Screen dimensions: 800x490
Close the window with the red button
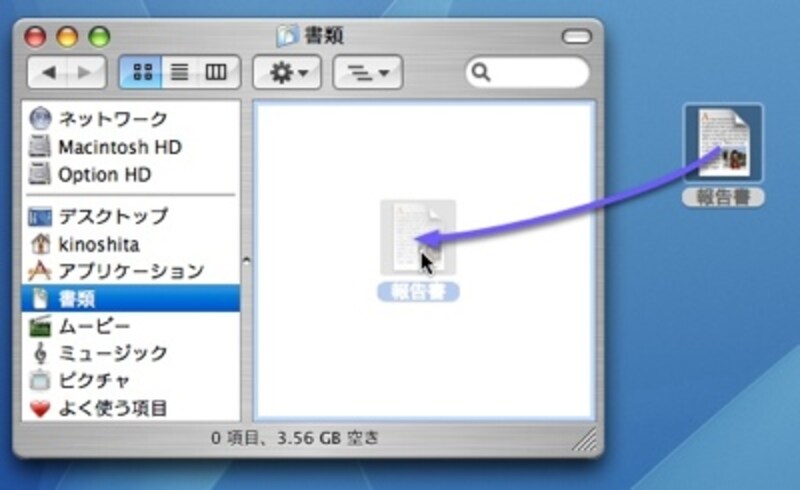pos(35,37)
